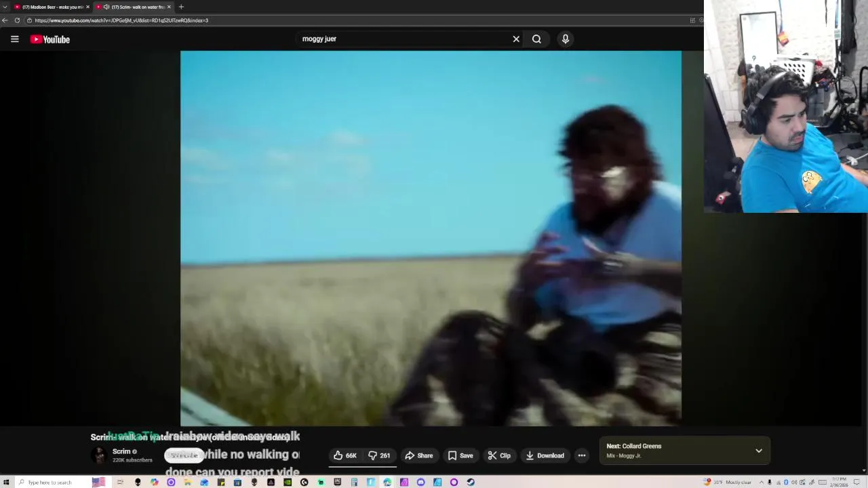Viewport: 868px width, 488px height.
Task: Clear the search query with X
Action: tap(516, 39)
